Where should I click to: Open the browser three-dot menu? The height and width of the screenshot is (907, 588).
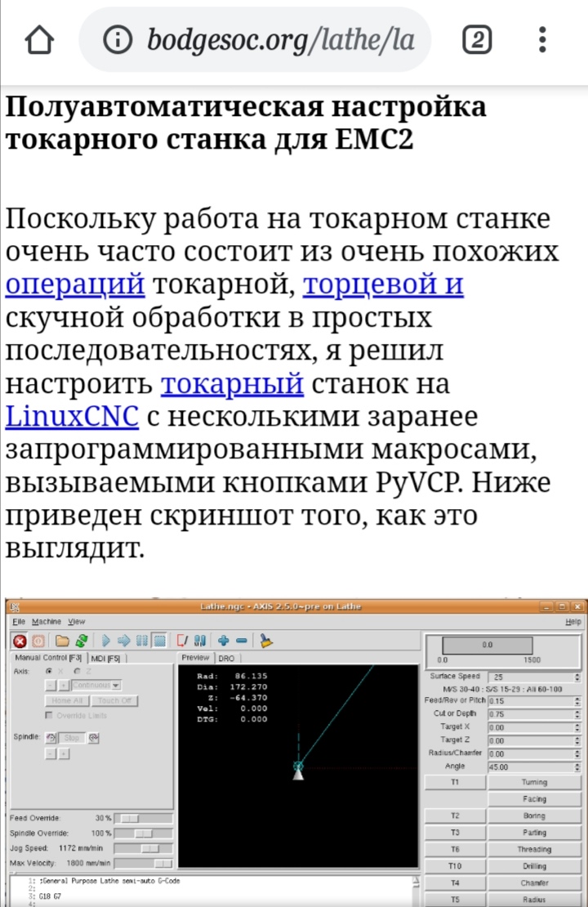(x=541, y=40)
